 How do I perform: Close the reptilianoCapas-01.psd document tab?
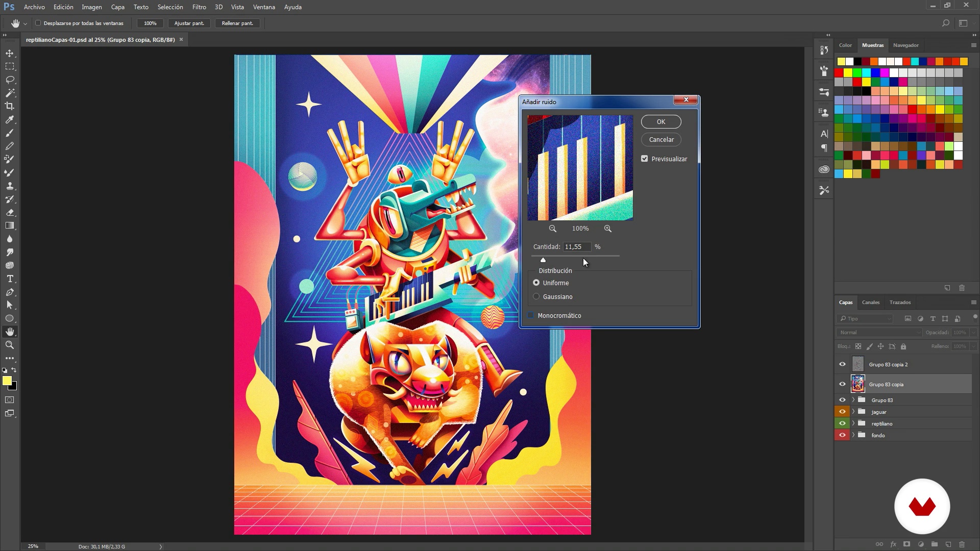click(x=181, y=39)
